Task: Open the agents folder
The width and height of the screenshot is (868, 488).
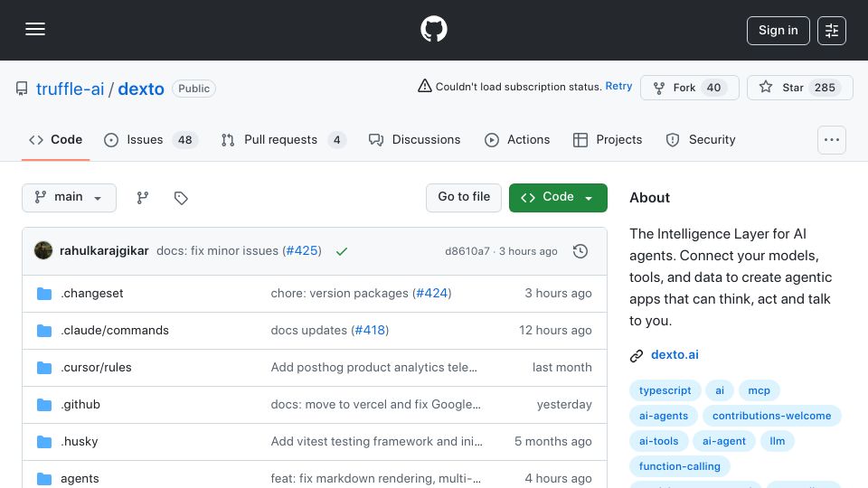Action: [x=80, y=479]
